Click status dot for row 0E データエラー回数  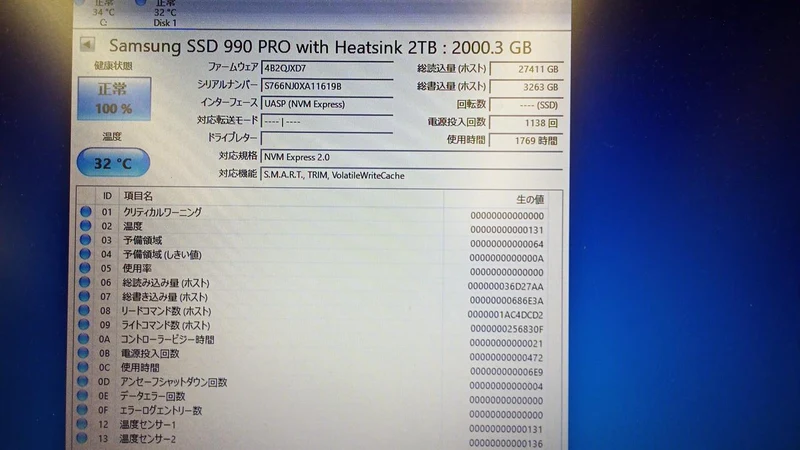coord(83,395)
